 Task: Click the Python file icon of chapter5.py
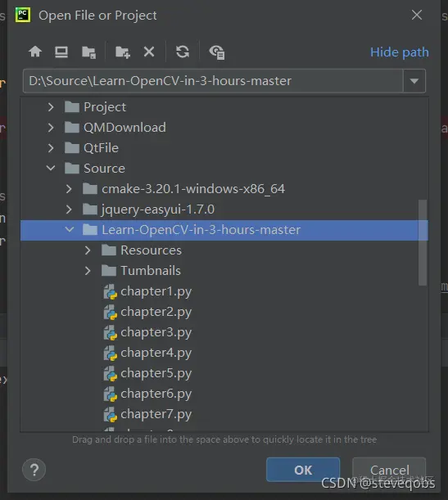110,373
